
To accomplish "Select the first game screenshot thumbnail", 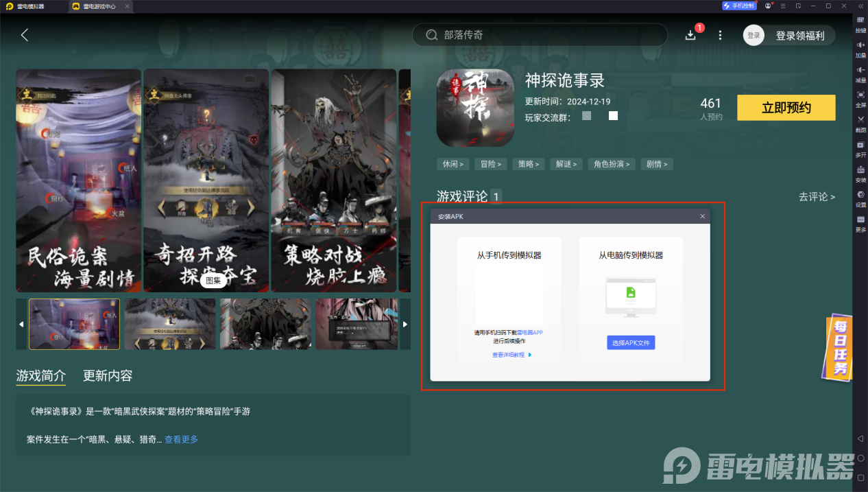I will [73, 324].
